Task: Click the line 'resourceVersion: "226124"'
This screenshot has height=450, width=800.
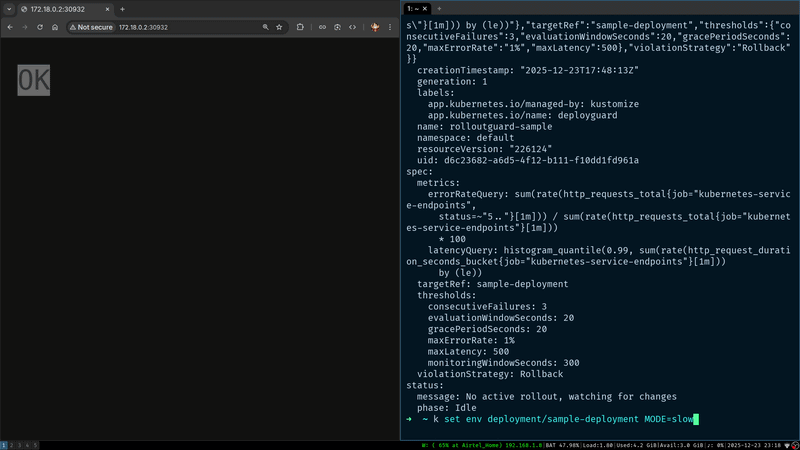Action: 484,149
